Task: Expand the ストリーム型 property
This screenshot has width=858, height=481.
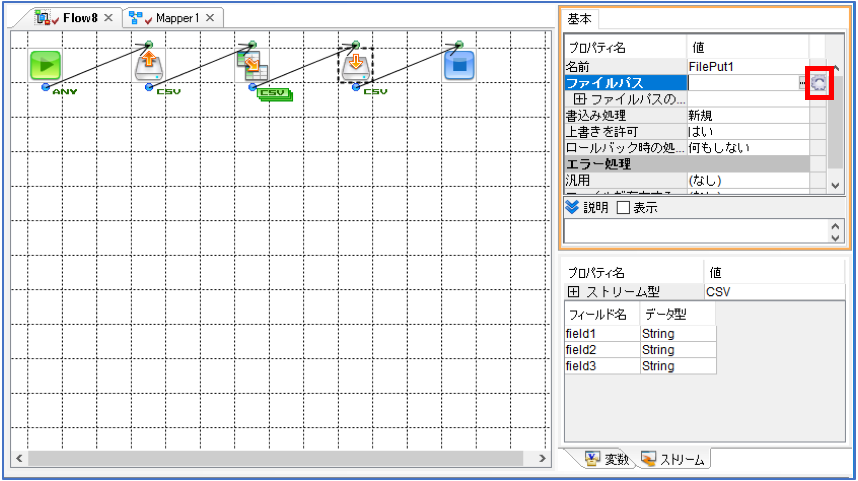Action: [x=573, y=291]
